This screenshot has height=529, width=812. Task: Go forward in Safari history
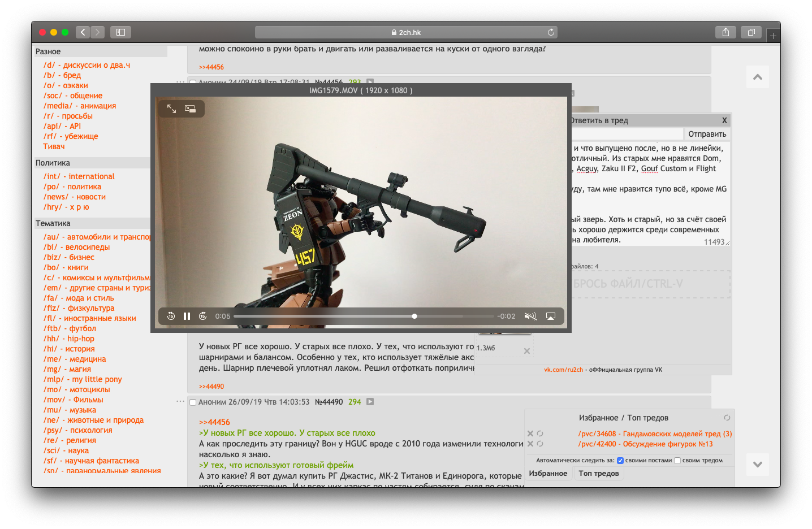point(97,32)
